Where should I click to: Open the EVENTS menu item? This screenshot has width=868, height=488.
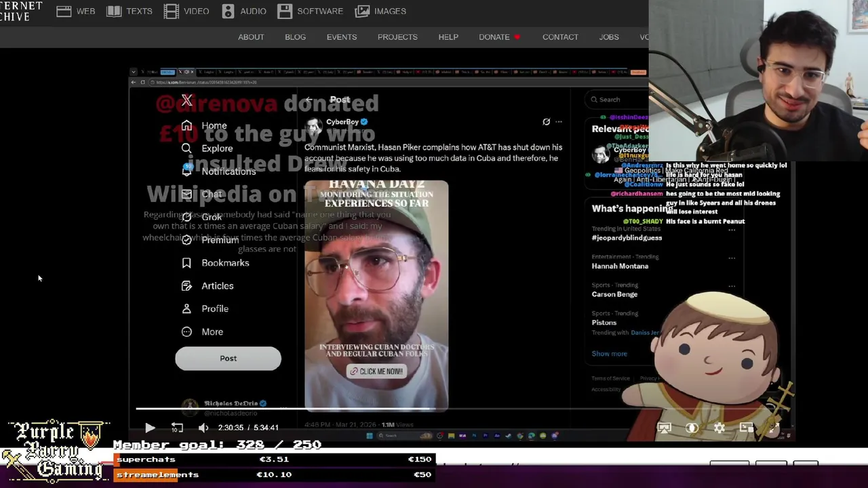[x=342, y=37]
